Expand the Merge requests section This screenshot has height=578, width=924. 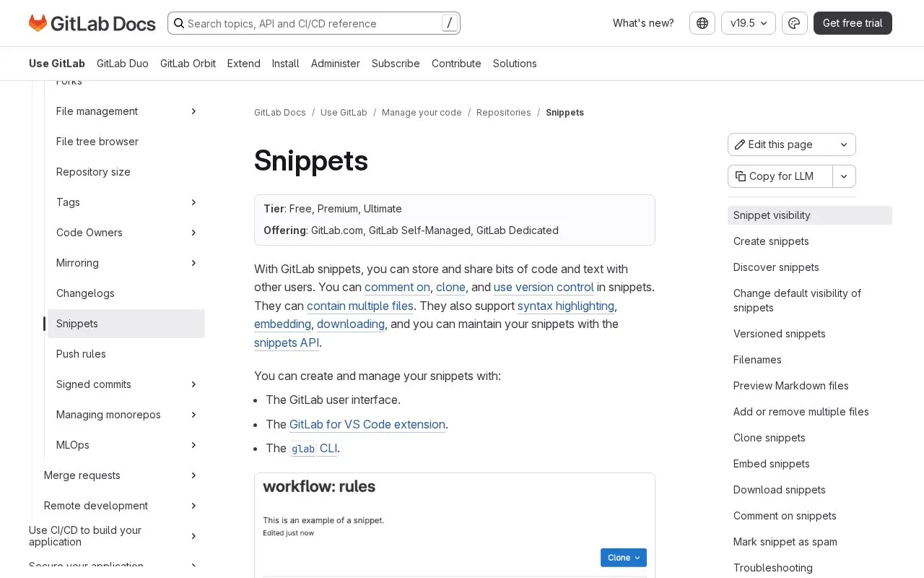pos(193,475)
